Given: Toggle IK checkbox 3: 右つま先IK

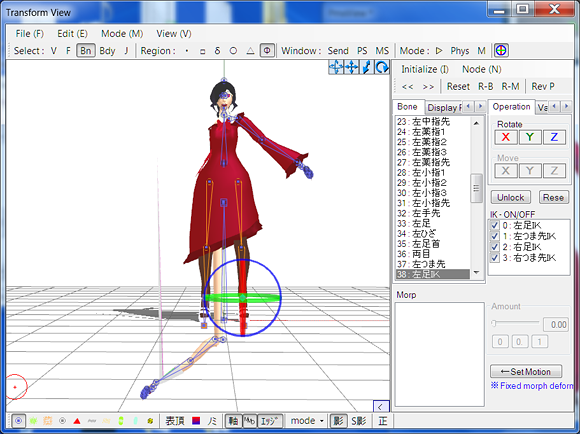Looking at the screenshot, I should pyautogui.click(x=495, y=258).
